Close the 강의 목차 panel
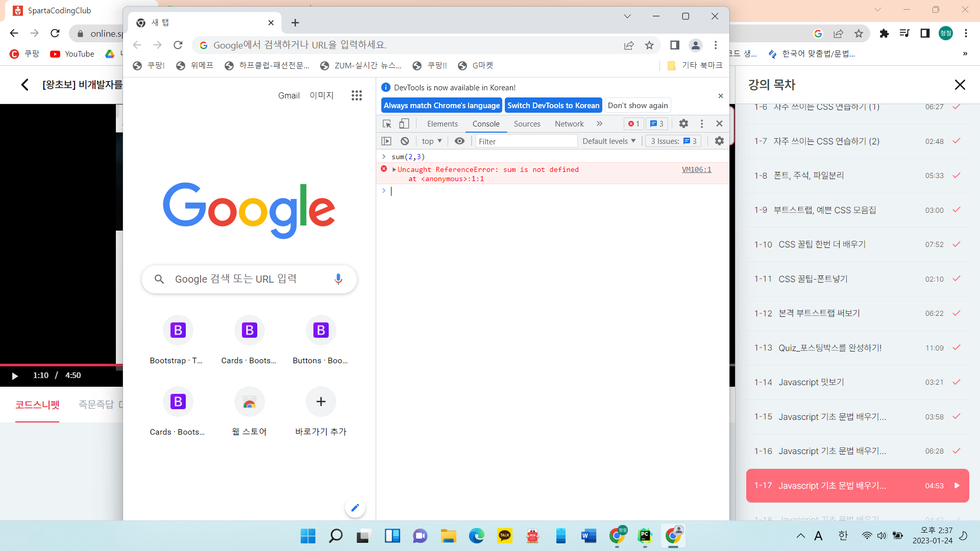 tap(960, 85)
